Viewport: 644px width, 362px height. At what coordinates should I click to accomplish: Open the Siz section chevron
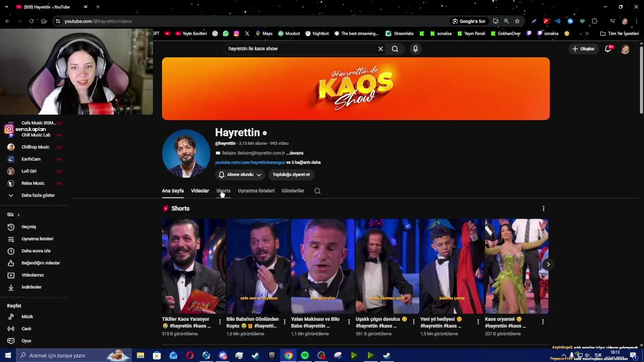18,215
